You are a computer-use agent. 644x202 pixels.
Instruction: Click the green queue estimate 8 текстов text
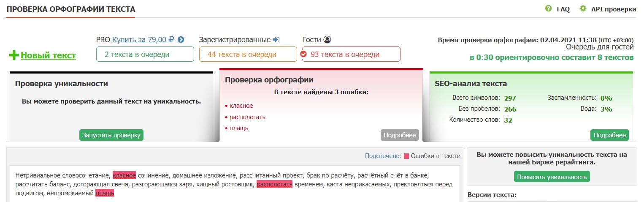(552, 57)
